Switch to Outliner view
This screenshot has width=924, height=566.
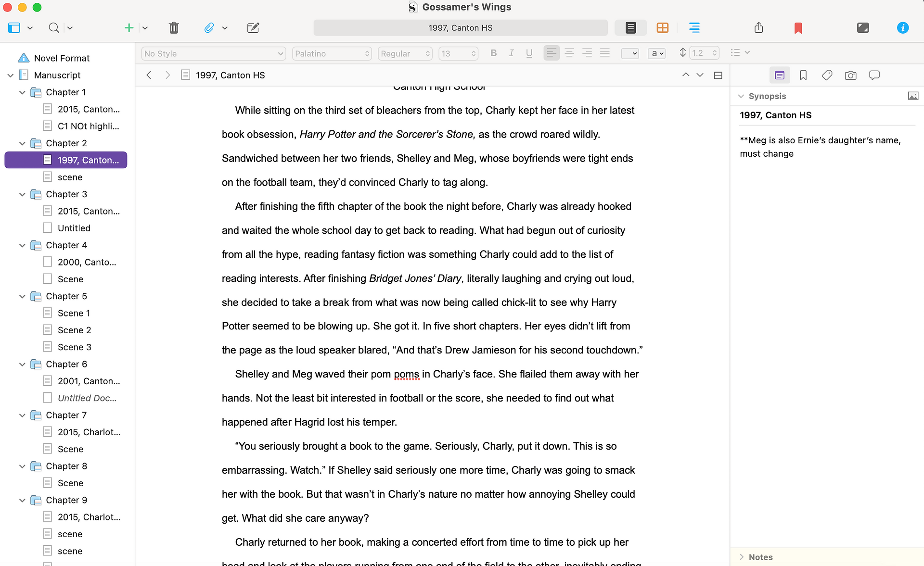coord(694,28)
